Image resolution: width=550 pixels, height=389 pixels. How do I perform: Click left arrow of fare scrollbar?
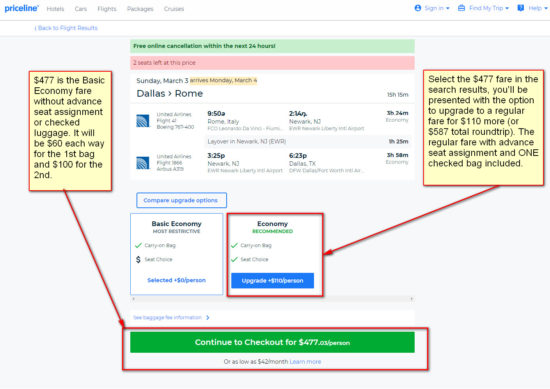pos(133,299)
